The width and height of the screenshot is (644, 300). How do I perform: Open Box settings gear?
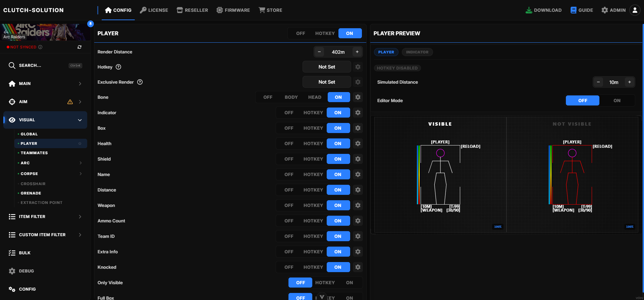358,128
